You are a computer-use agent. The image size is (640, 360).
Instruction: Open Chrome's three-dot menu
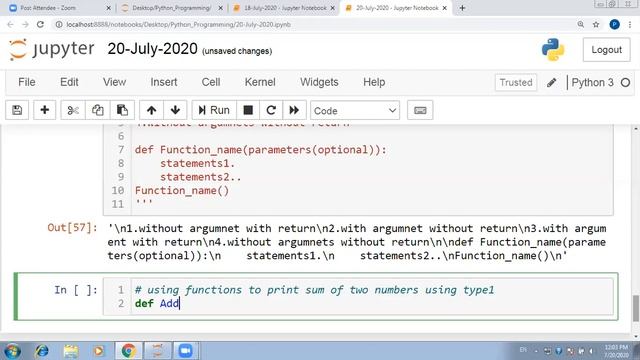[630, 24]
